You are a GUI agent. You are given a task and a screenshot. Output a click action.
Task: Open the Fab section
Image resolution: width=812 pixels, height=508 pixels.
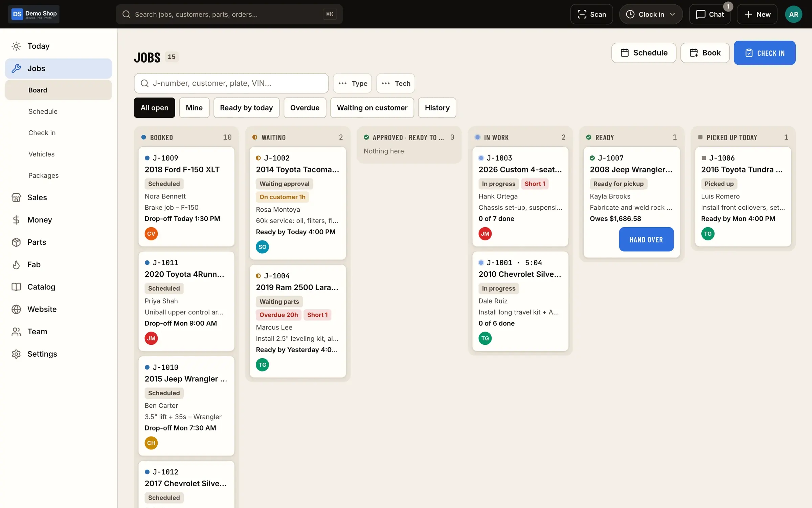click(59, 264)
